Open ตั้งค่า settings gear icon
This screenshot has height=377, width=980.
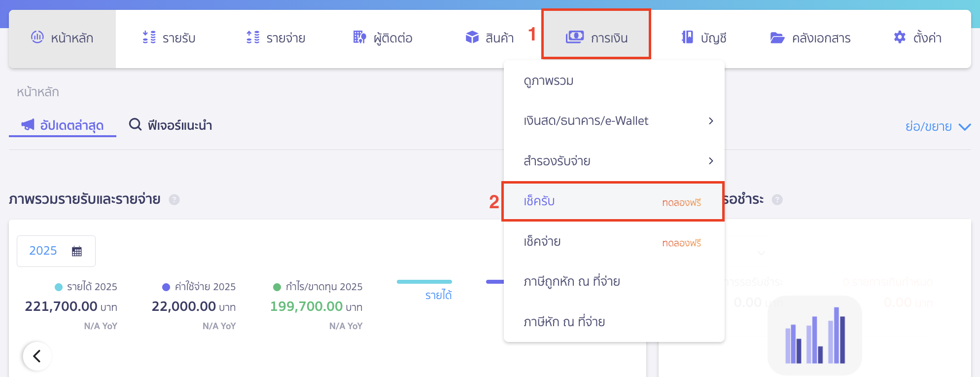click(x=899, y=37)
